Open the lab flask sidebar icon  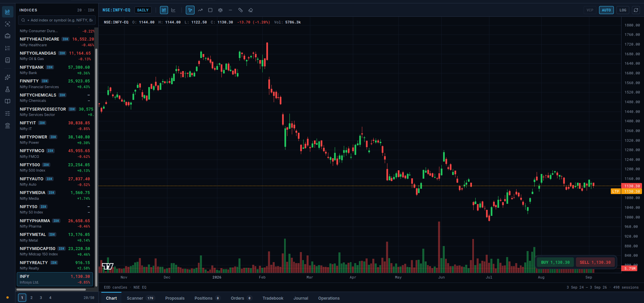pyautogui.click(x=7, y=89)
